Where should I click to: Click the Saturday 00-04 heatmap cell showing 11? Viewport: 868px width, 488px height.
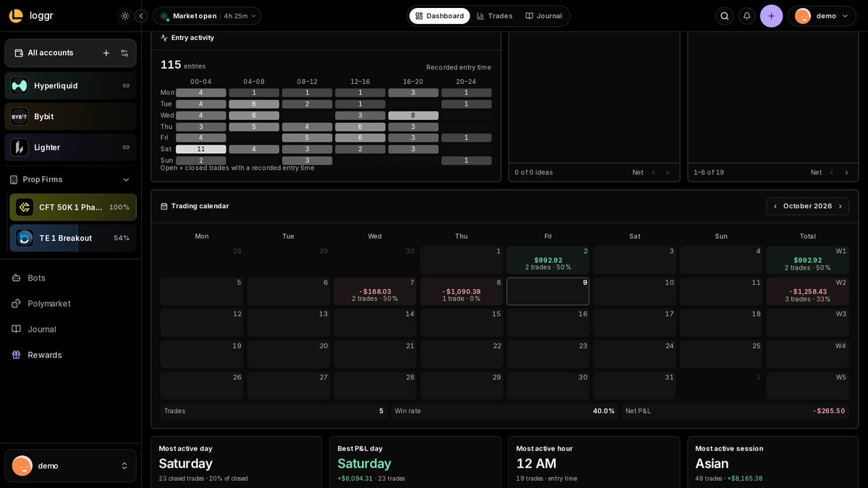[x=201, y=149]
